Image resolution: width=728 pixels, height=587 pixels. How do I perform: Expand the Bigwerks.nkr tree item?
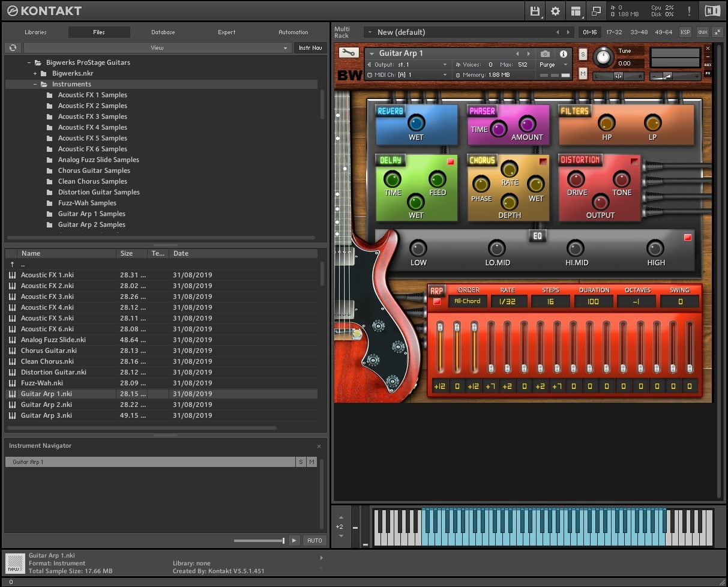[x=35, y=73]
